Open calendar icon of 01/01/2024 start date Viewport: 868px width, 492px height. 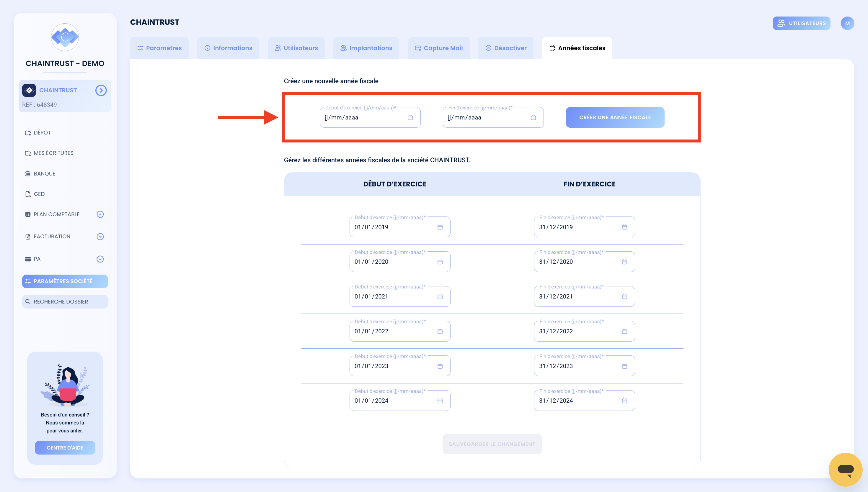(440, 401)
